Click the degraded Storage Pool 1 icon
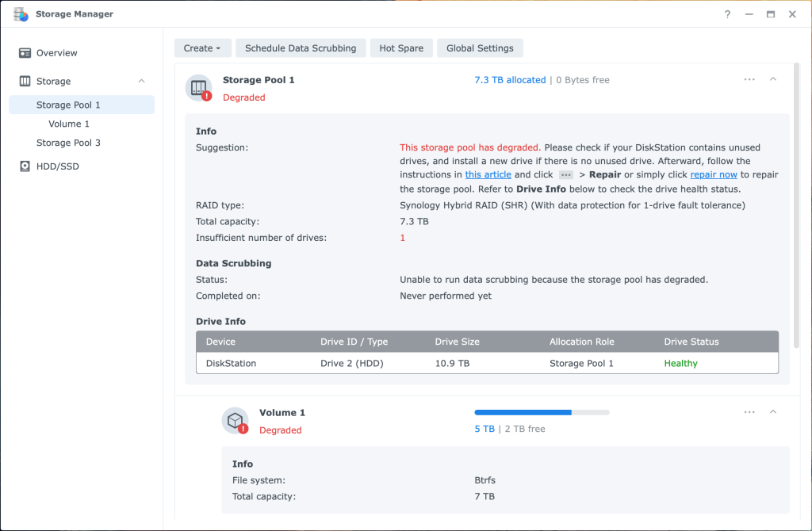 [x=198, y=88]
